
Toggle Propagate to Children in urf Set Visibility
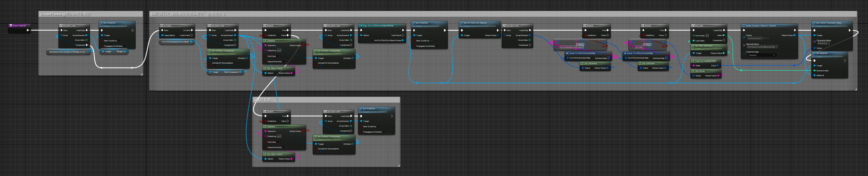[x=384, y=132]
